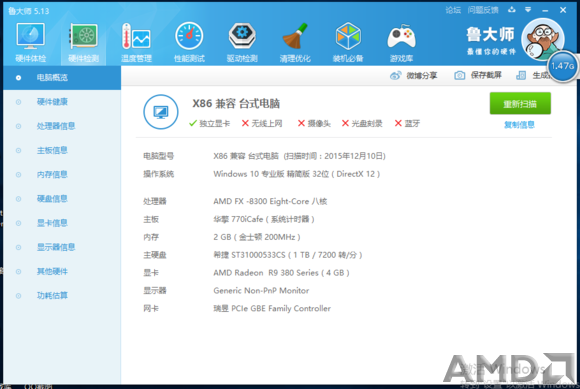The width and height of the screenshot is (580, 389).
Task: Click graphics value AMD Radeon R9 380
Action: click(281, 273)
